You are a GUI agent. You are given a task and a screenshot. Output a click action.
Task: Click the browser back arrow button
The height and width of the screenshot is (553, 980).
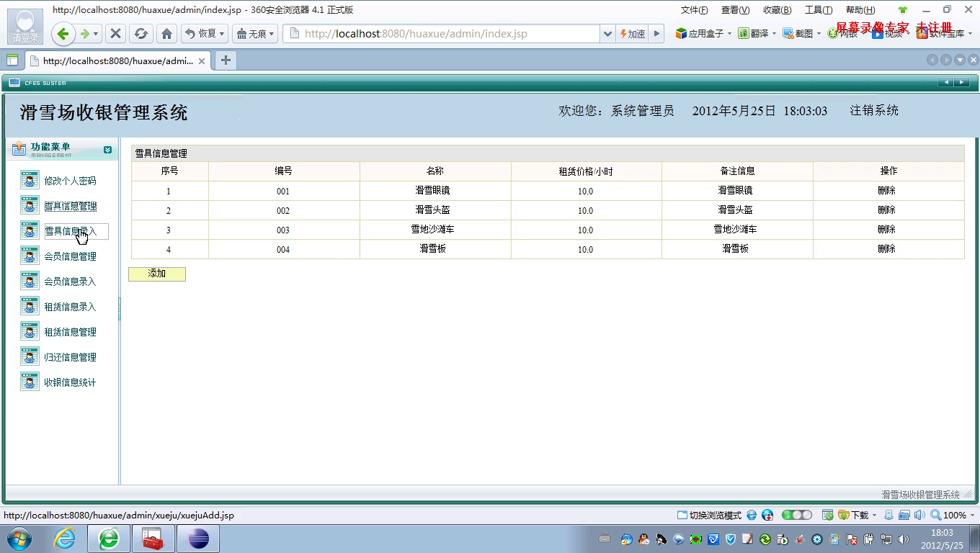(x=63, y=34)
